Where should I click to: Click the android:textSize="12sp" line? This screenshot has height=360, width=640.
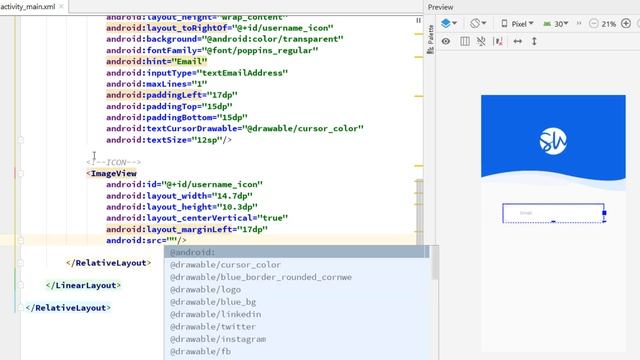coord(169,140)
